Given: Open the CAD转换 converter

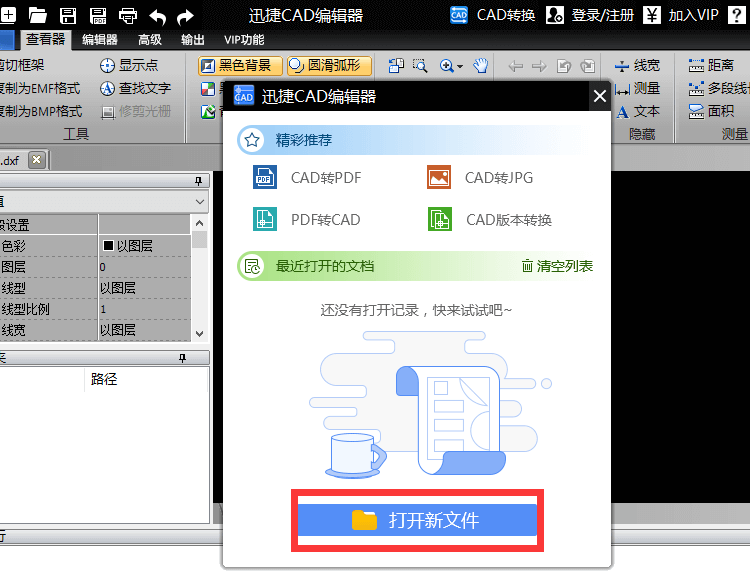Looking at the screenshot, I should click(x=492, y=15).
